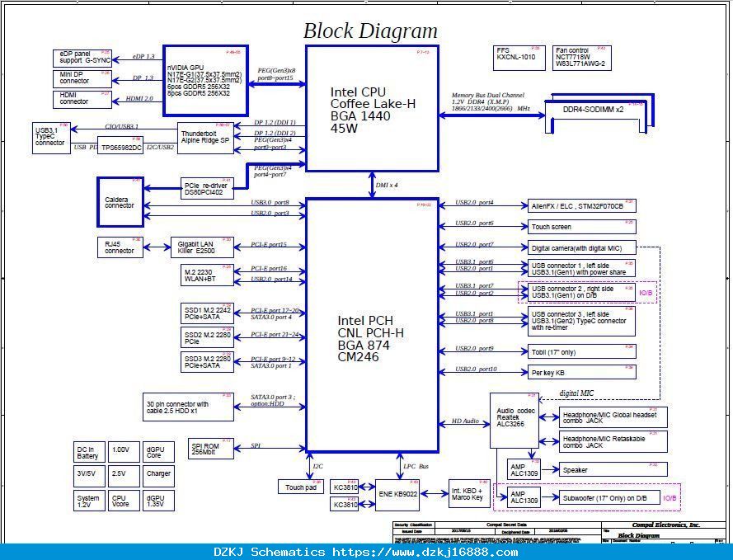Click the 'dGPU Core' power box
The width and height of the screenshot is (733, 560).
[x=158, y=453]
